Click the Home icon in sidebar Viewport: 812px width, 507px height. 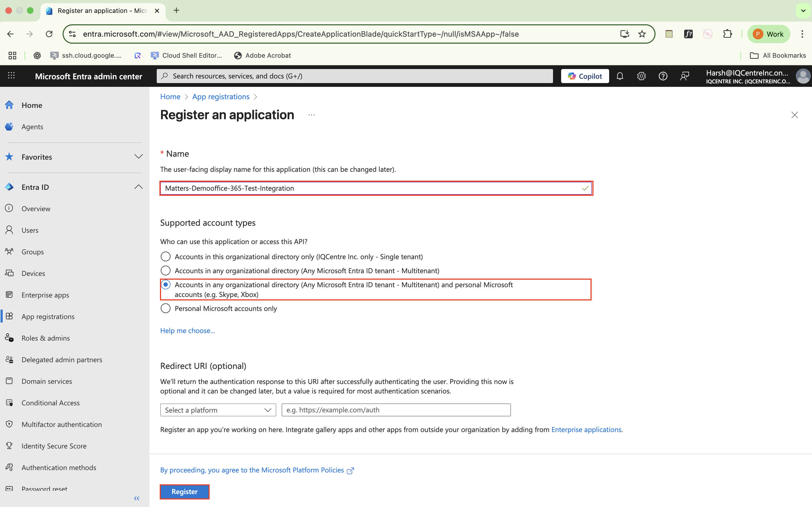[9, 105]
